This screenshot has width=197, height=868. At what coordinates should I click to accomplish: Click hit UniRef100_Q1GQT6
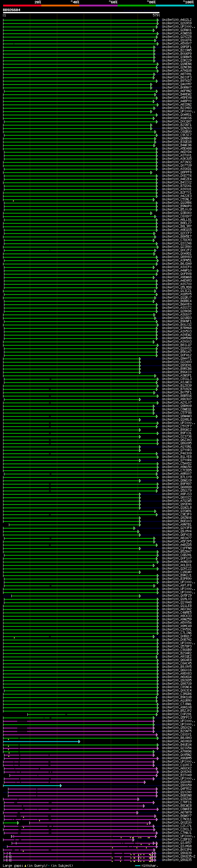click(177, 40)
